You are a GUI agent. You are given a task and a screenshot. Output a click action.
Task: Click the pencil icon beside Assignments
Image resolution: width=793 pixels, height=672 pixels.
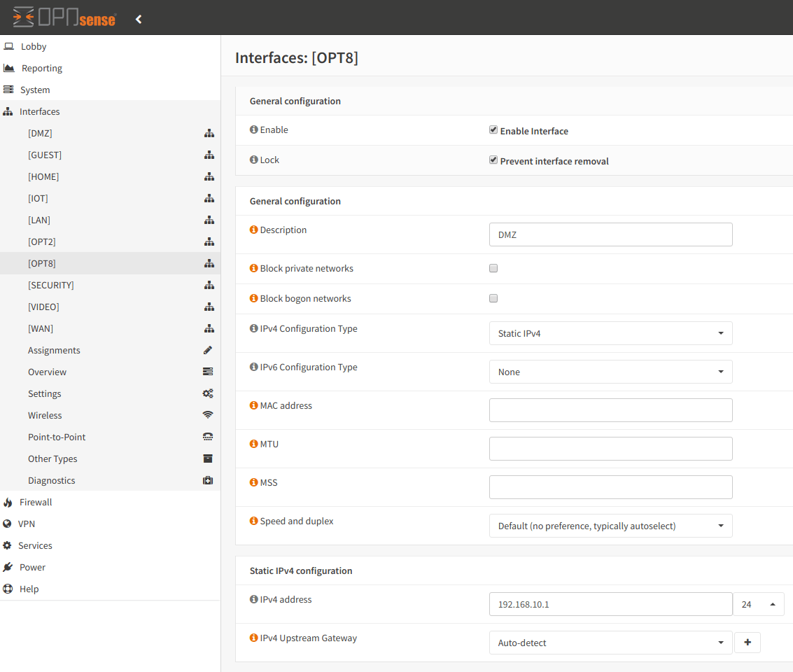click(x=208, y=350)
